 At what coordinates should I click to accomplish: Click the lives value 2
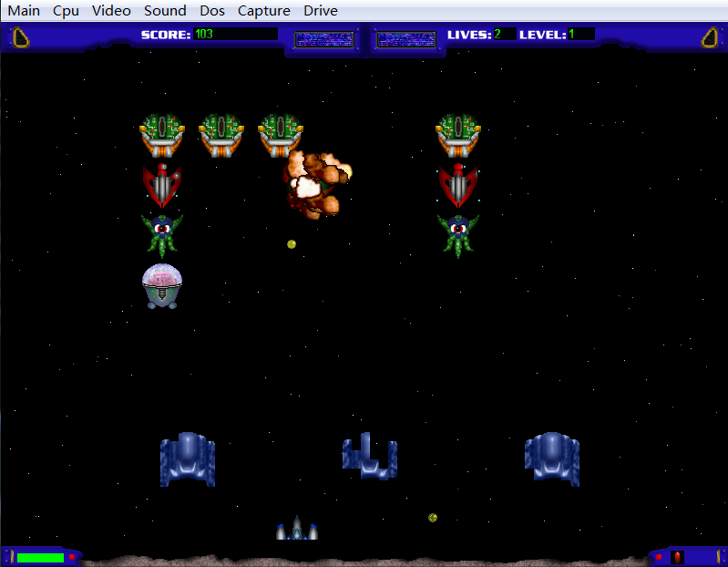(497, 34)
